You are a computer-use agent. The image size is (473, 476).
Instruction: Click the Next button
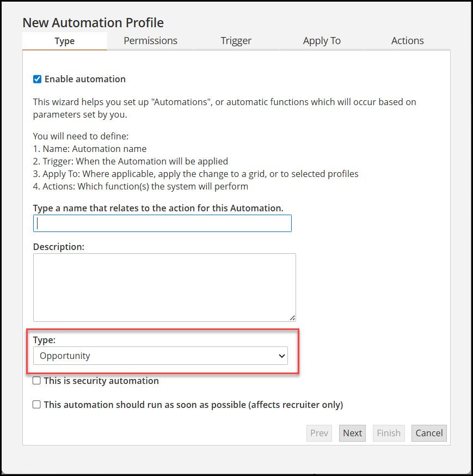pos(352,433)
